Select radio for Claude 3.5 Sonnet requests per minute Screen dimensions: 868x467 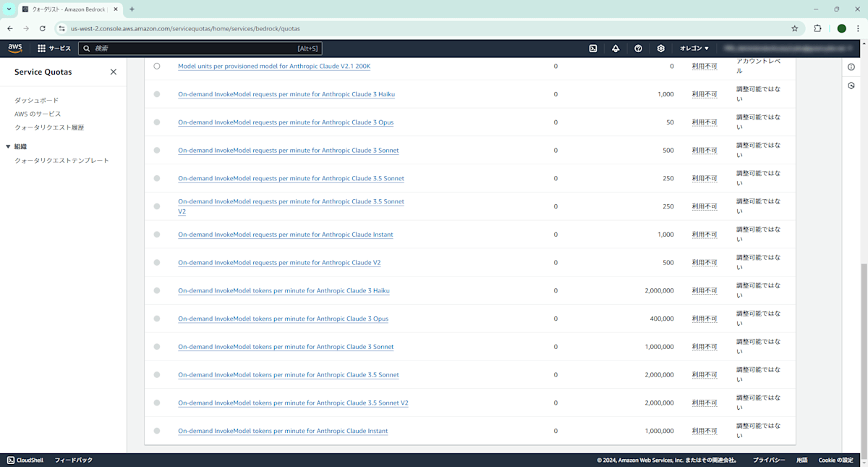[x=157, y=178]
